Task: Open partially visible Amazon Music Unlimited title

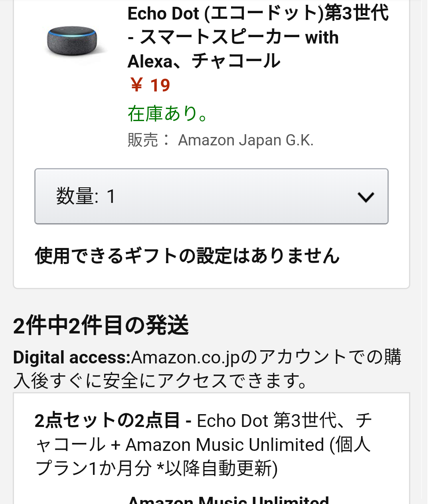Action: [228, 499]
